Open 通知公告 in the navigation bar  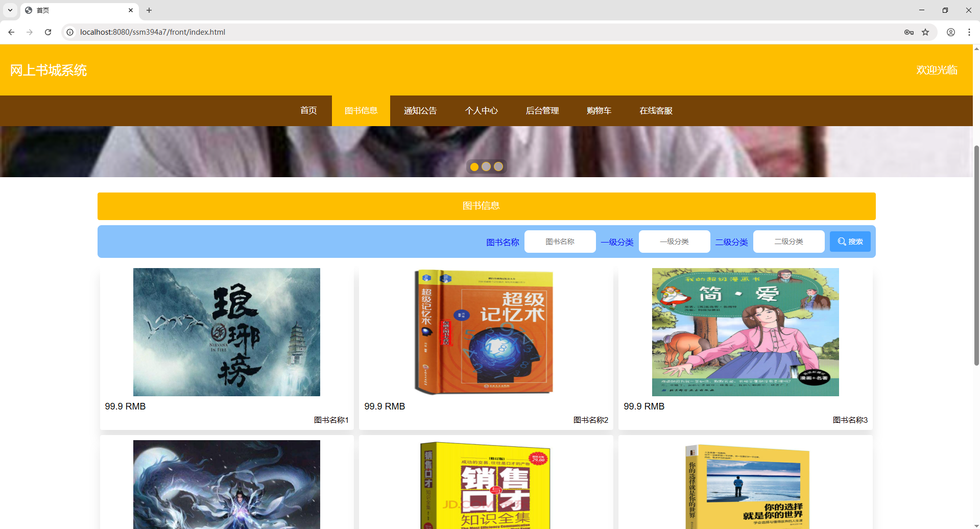[420, 111]
